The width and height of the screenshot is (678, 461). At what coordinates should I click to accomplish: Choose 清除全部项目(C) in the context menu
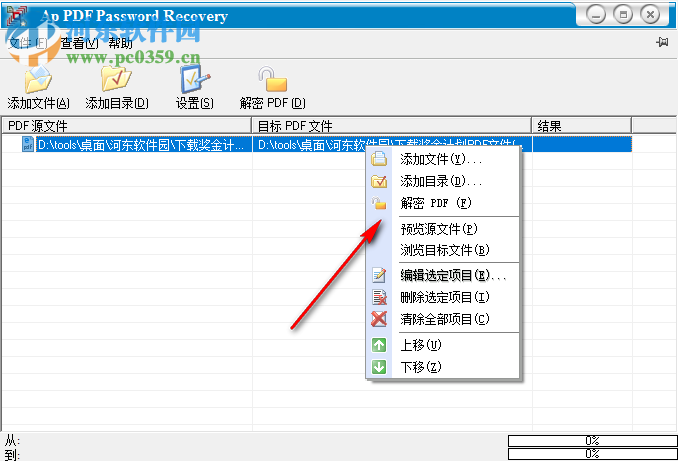click(445, 319)
